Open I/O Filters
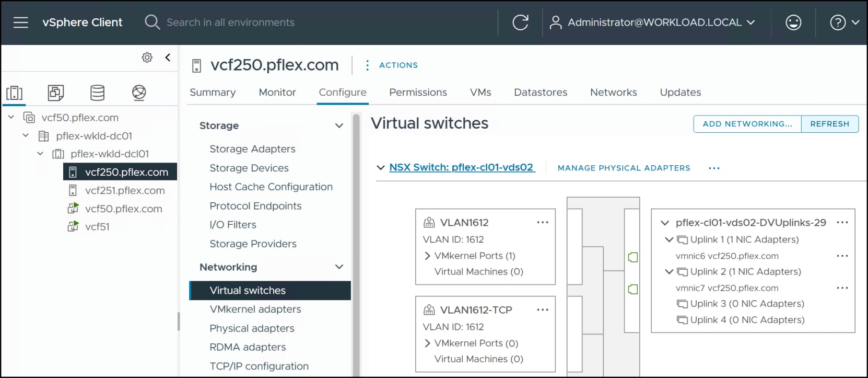 (x=233, y=225)
